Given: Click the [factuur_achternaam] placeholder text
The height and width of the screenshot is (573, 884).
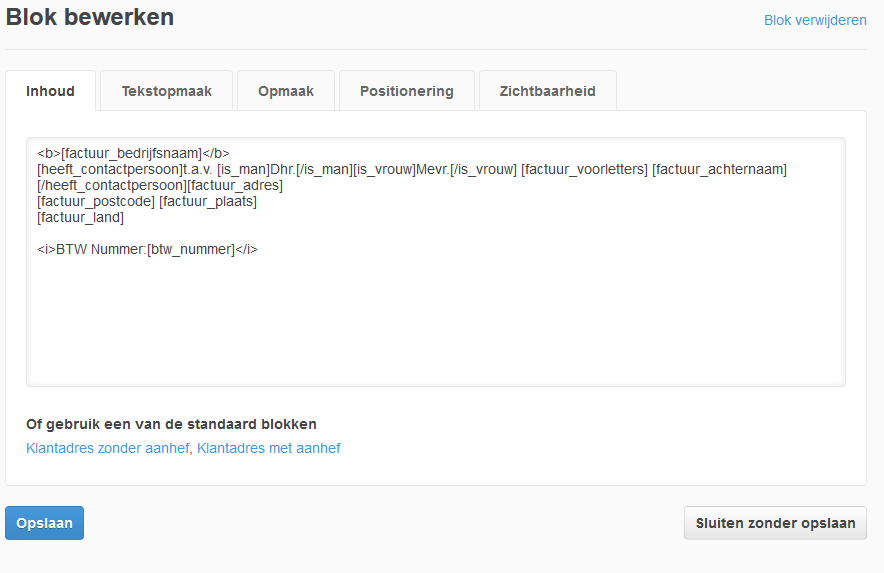Looking at the screenshot, I should (x=719, y=170).
